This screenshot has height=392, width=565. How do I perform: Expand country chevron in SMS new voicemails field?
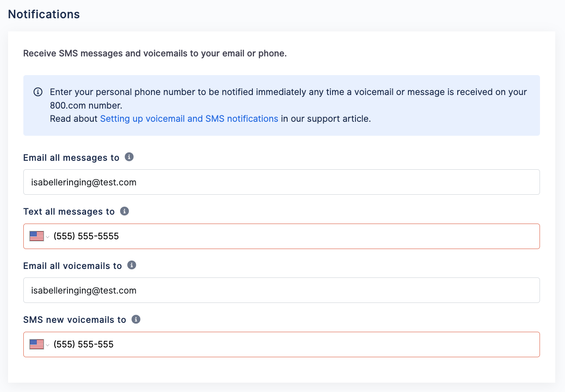[x=48, y=345]
